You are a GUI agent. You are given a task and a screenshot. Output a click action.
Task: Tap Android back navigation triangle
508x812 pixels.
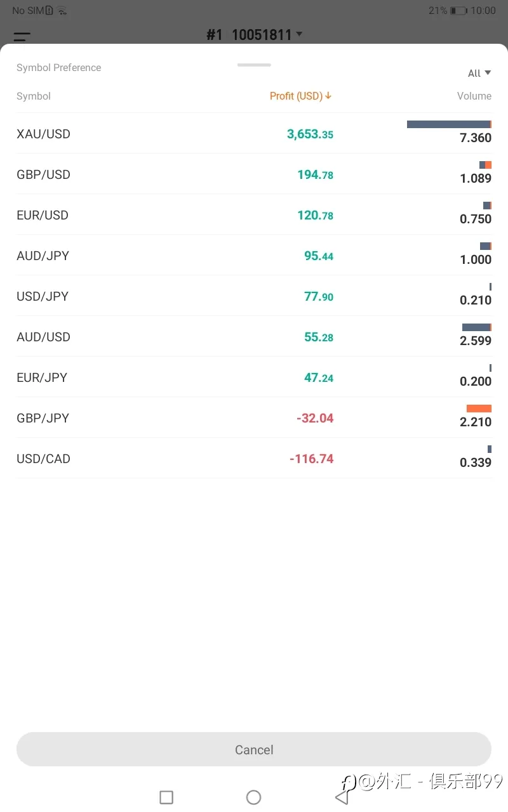[x=342, y=797]
